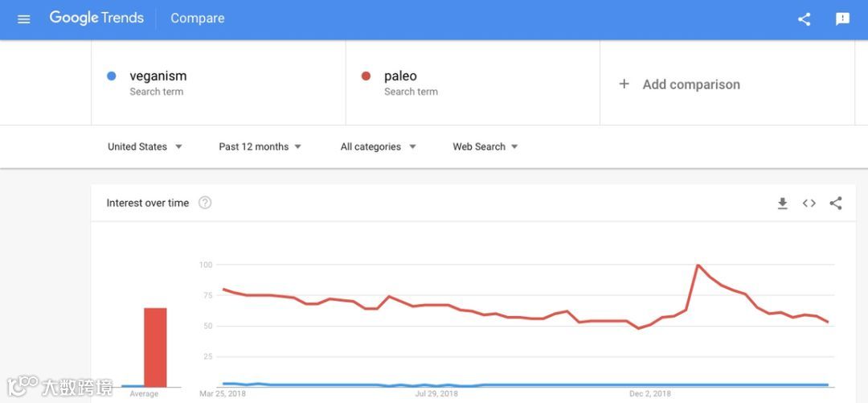Click the Compare page title
This screenshot has width=868, height=403.
[x=198, y=19]
